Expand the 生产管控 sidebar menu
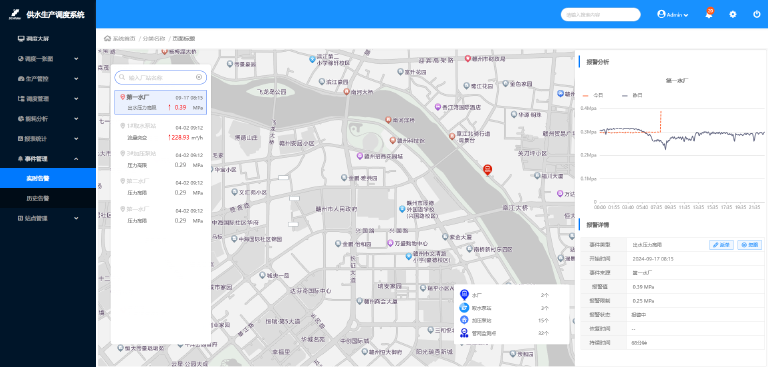This screenshot has height=367, width=768. 48,78
